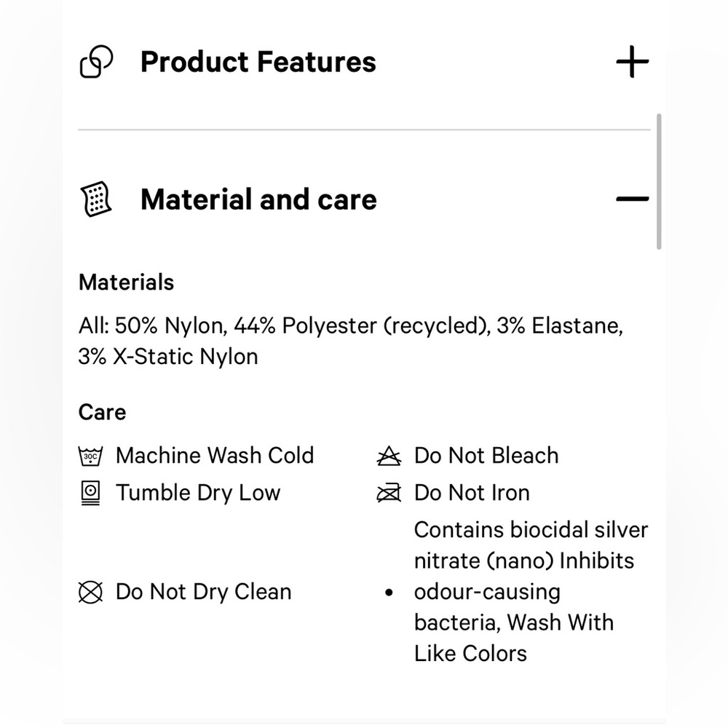Click the tumble dry low icon
Image resolution: width=728 pixels, height=728 pixels.
[x=90, y=493]
